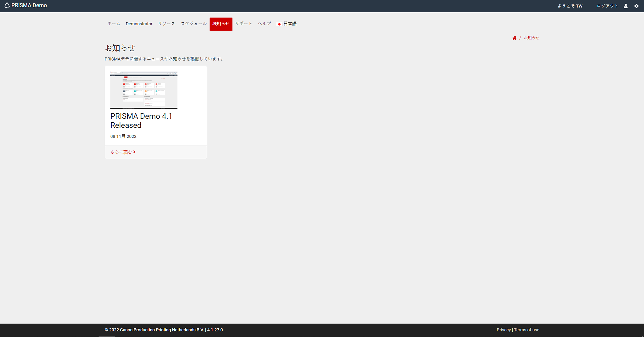Open the ホーム menu item
Image resolution: width=644 pixels, height=337 pixels.
click(114, 24)
